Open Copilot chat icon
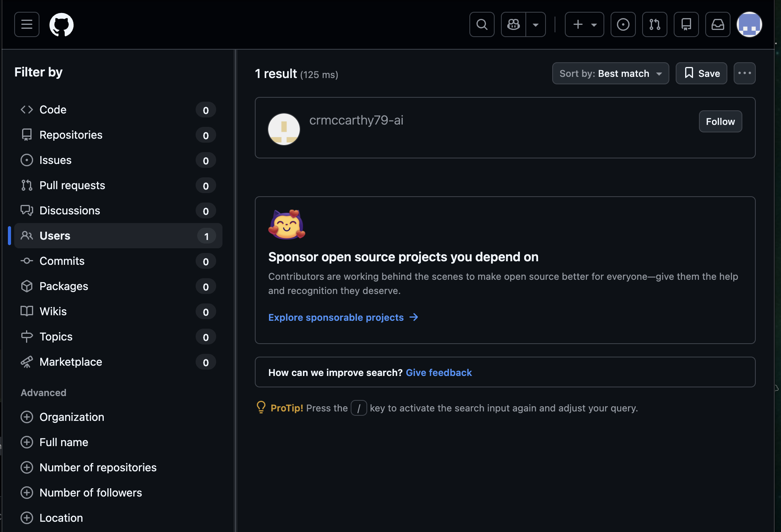This screenshot has height=532, width=781. (514, 24)
